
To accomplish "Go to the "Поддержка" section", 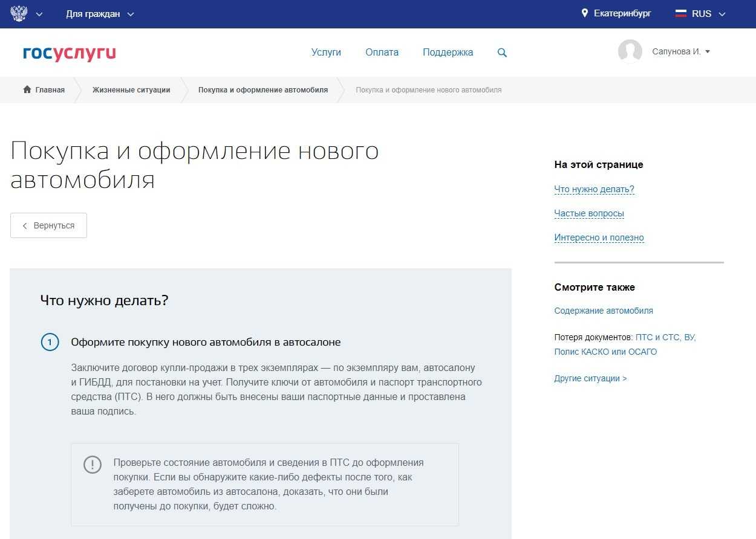I will pos(448,53).
